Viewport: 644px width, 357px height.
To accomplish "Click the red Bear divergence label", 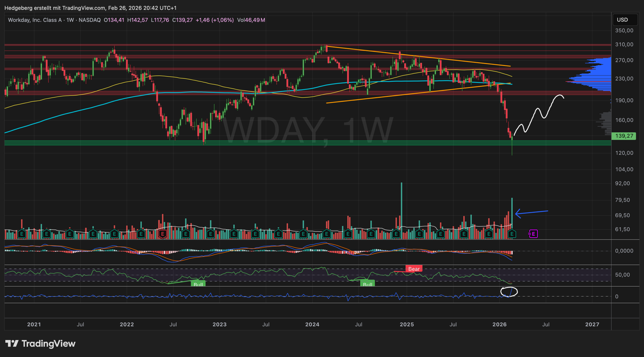I will (x=414, y=269).
